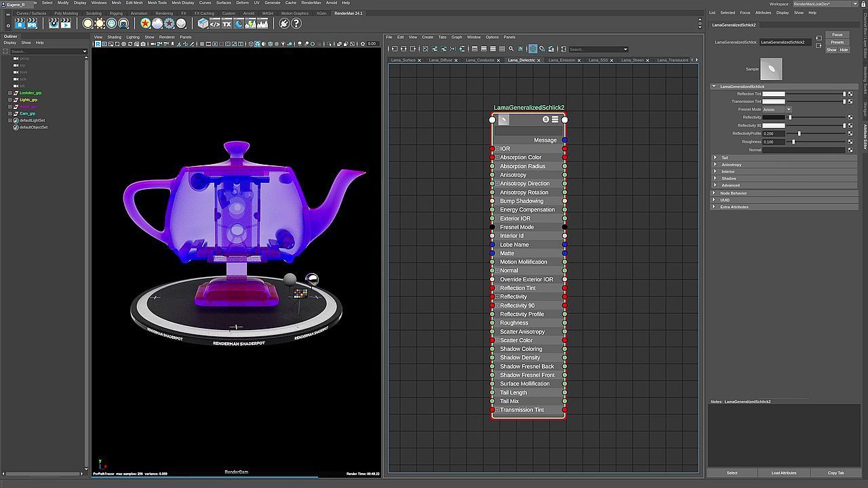Click the Roughness input port on node
Screen dimensions: 868x488
[x=492, y=323]
